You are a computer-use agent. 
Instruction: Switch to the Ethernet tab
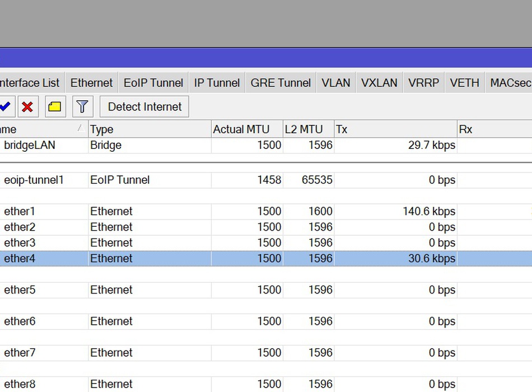[91, 83]
